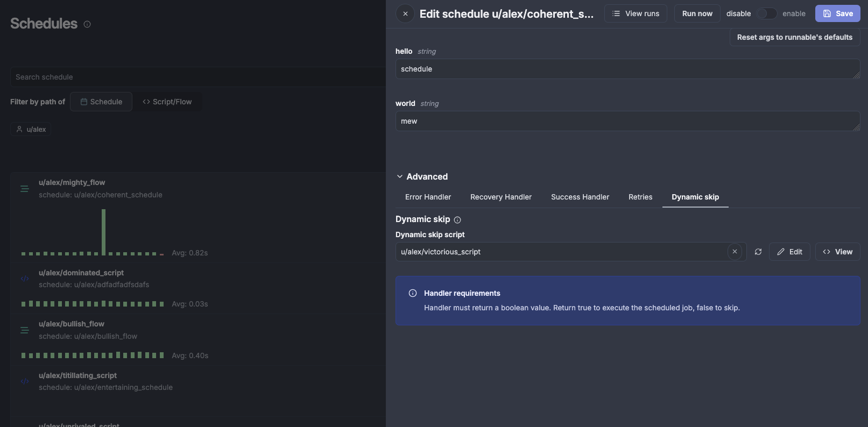Close the Edit schedule panel

(x=405, y=14)
